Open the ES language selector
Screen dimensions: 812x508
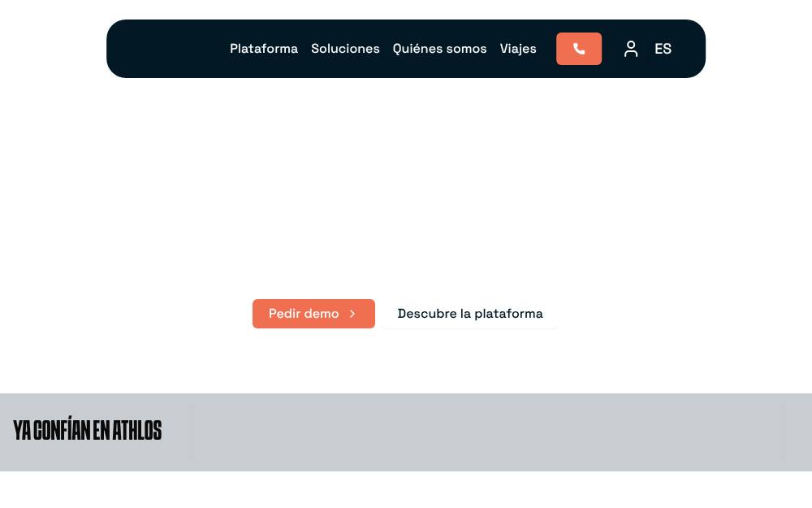663,49
